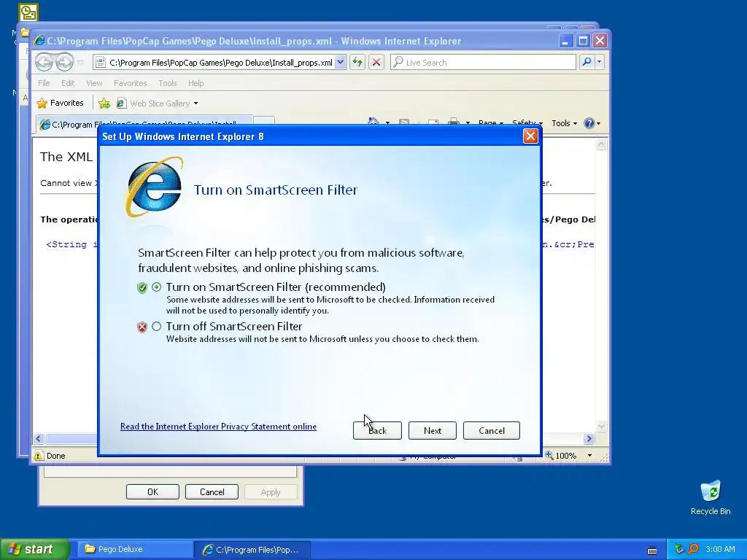Select Turn off SmartScreen Filter option
Screen dimensions: 747x560
[156, 327]
